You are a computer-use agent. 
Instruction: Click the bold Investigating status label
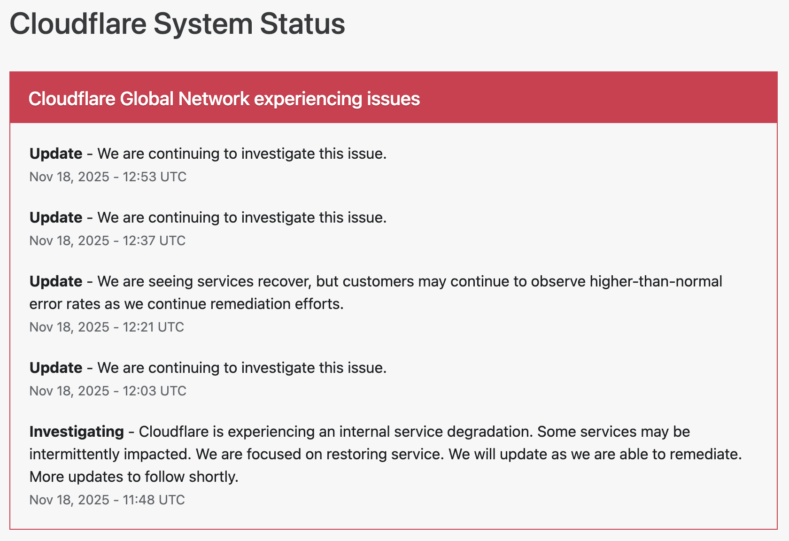click(76, 431)
